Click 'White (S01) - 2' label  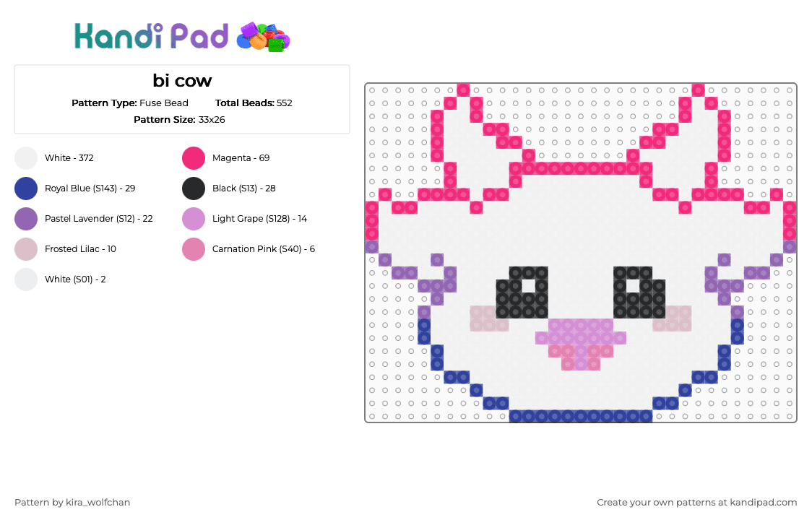point(75,279)
